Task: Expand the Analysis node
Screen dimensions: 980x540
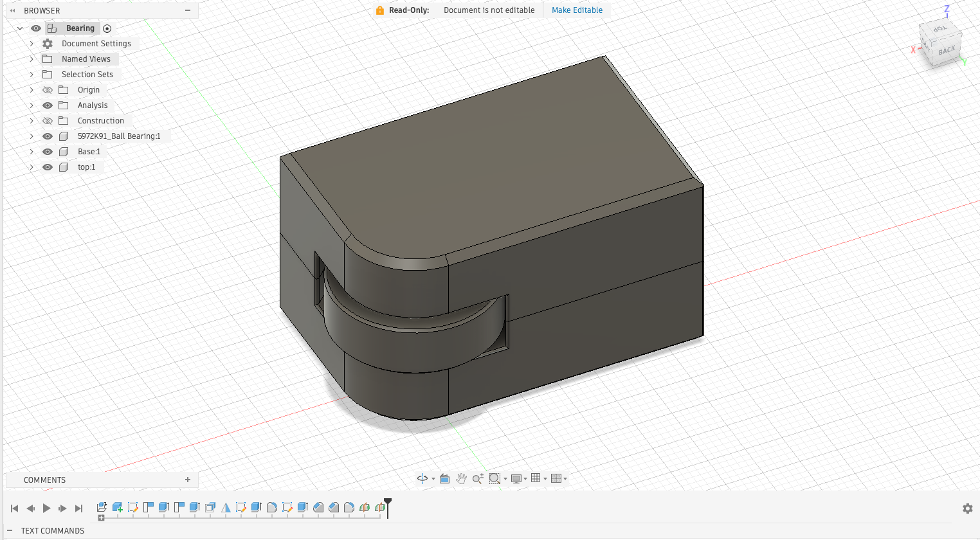Action: [x=32, y=105]
